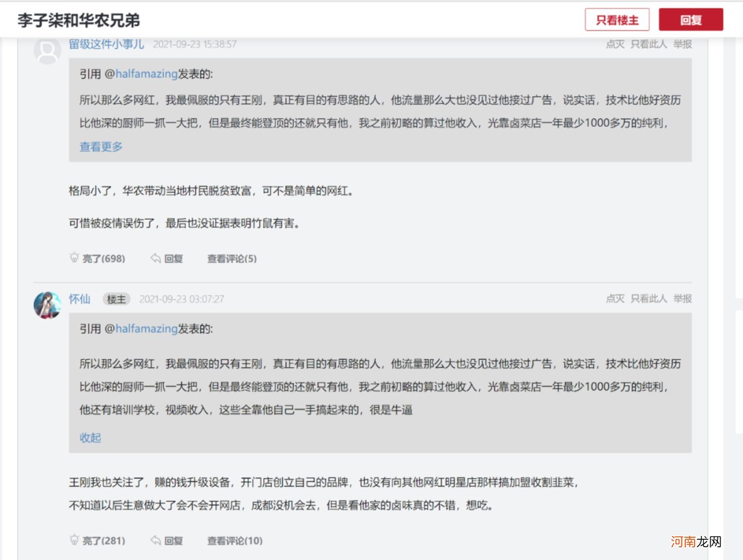Open avatar of user 留级这件小事儿
The height and width of the screenshot is (560, 743).
[x=47, y=50]
